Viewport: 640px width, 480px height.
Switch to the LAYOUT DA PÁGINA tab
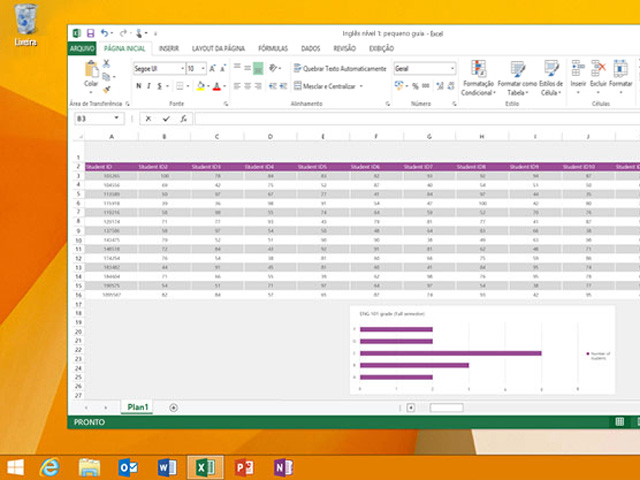point(218,49)
